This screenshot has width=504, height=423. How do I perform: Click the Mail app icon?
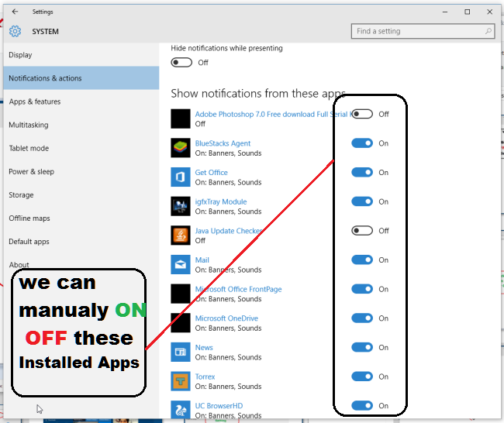(x=181, y=265)
